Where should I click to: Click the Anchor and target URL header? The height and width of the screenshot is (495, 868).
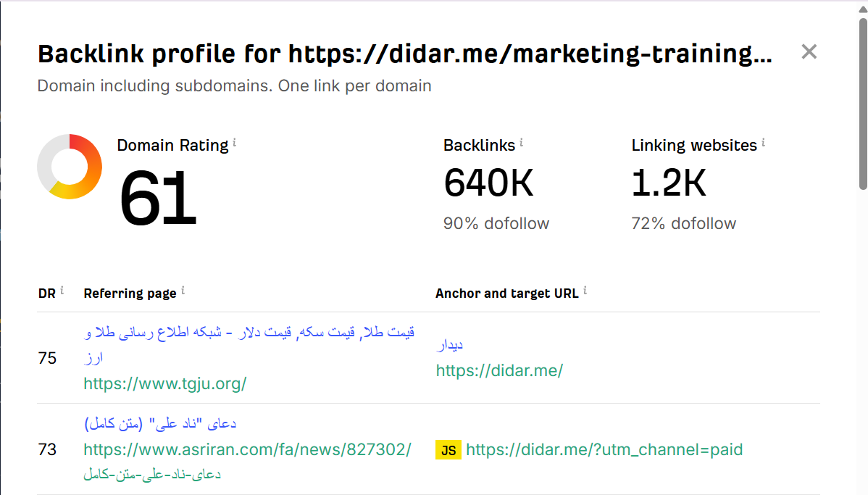(x=506, y=293)
